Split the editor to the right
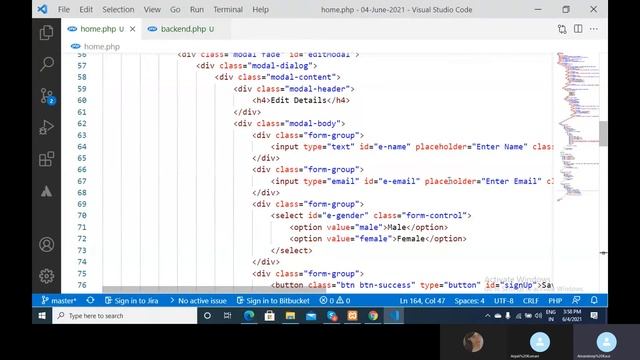The height and width of the screenshot is (360, 640). [x=578, y=29]
